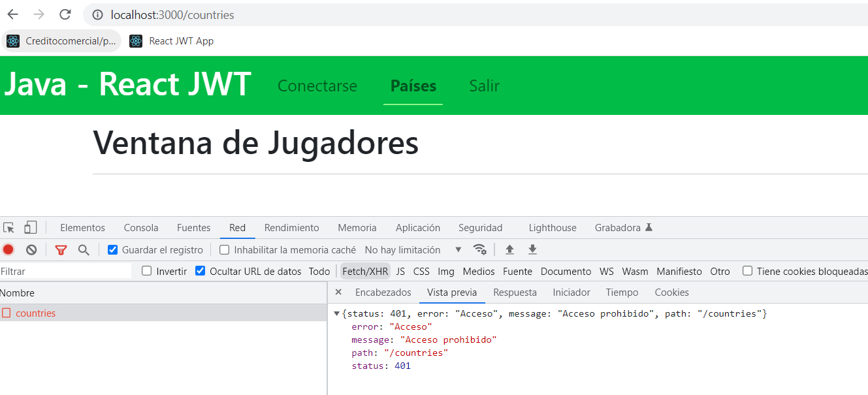868x395 pixels.
Task: Check Tiene cookies bloqueadas checkbox
Action: click(748, 271)
